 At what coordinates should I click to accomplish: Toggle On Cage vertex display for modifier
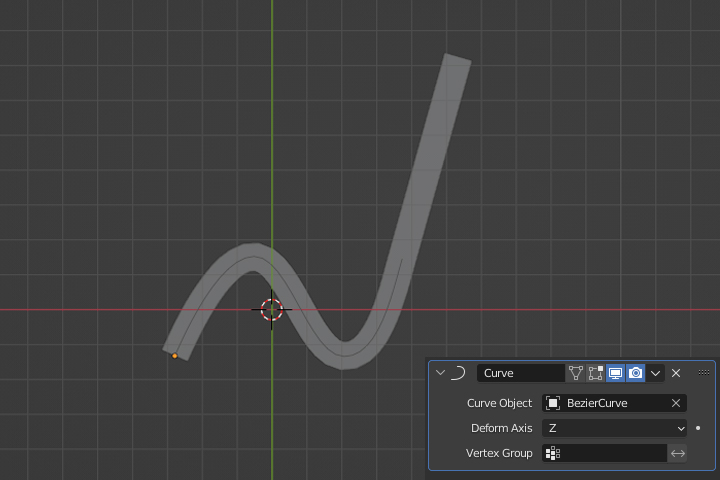[x=575, y=373]
